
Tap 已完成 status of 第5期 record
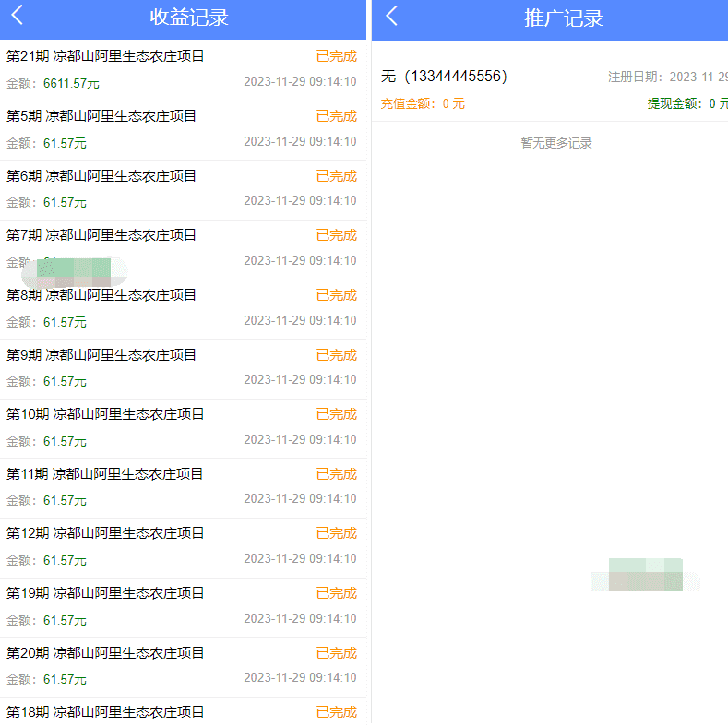coord(336,116)
